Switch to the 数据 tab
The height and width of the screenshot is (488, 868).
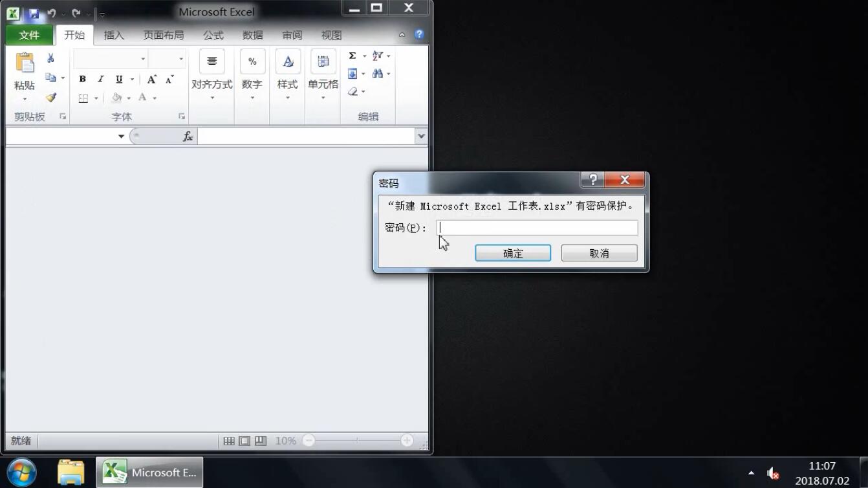[x=253, y=35]
